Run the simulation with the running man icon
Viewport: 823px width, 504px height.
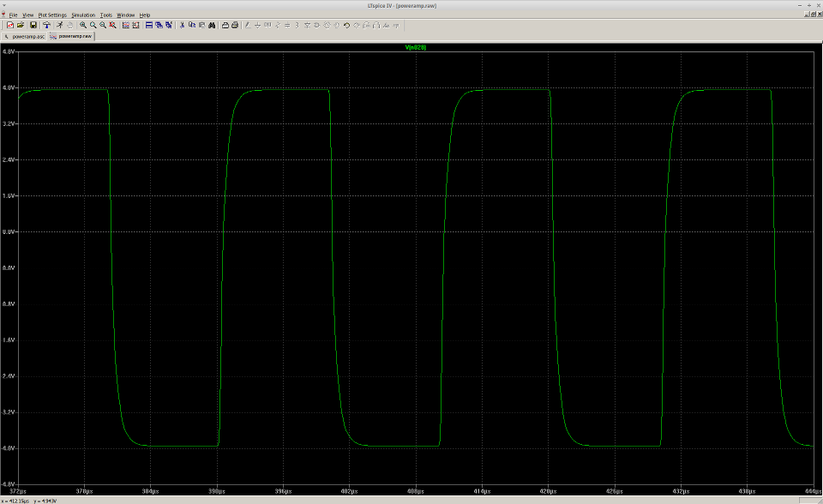pyautogui.click(x=59, y=25)
